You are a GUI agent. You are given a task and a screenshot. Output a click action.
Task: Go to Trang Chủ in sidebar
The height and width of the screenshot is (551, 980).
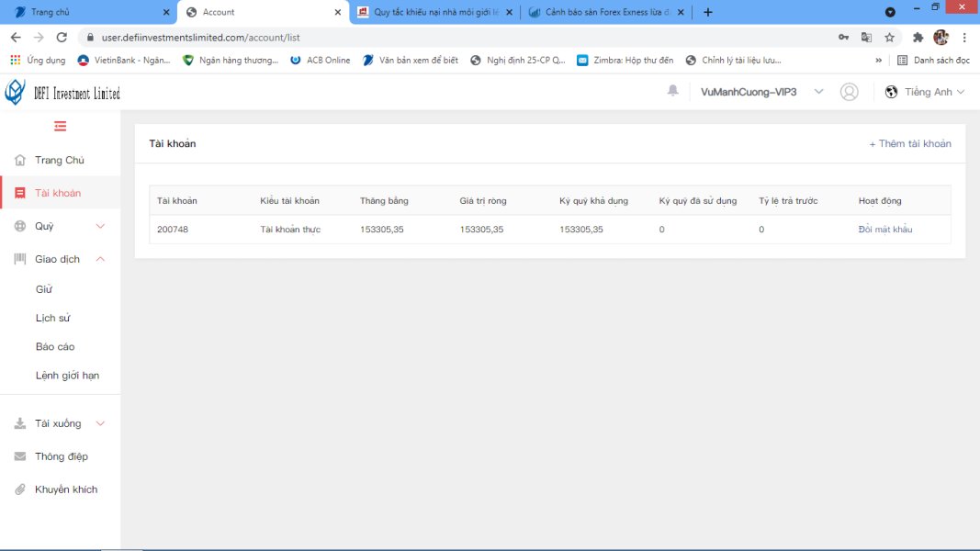[x=60, y=160]
